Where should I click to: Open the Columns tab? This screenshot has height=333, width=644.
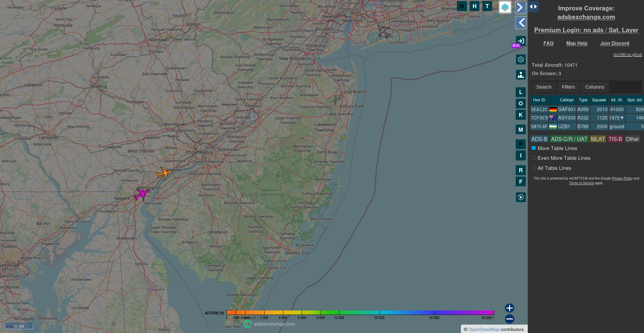pos(595,87)
